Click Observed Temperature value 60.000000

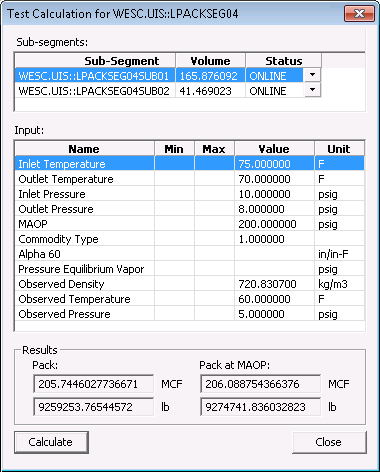[x=274, y=299]
